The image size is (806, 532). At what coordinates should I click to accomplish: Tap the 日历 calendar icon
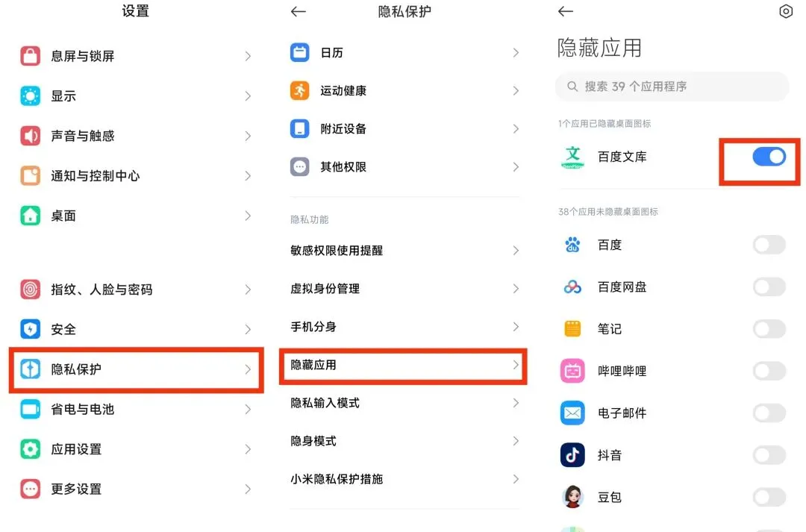click(299, 53)
